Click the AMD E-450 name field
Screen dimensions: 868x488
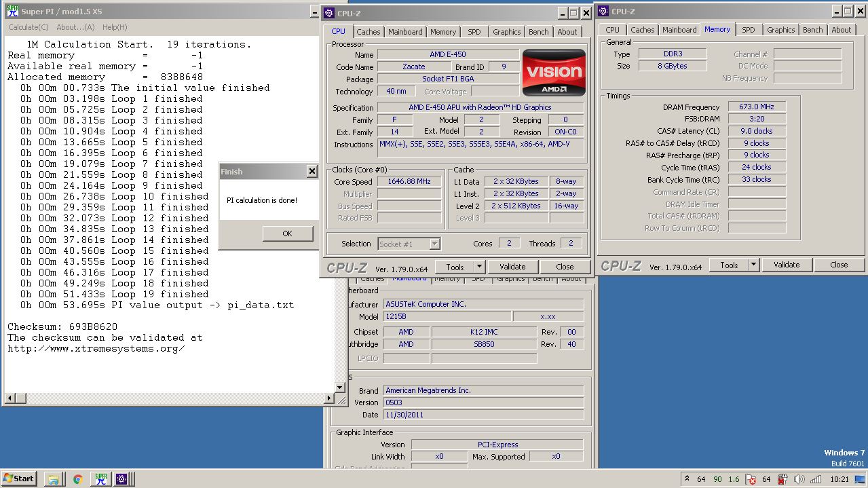coord(448,54)
